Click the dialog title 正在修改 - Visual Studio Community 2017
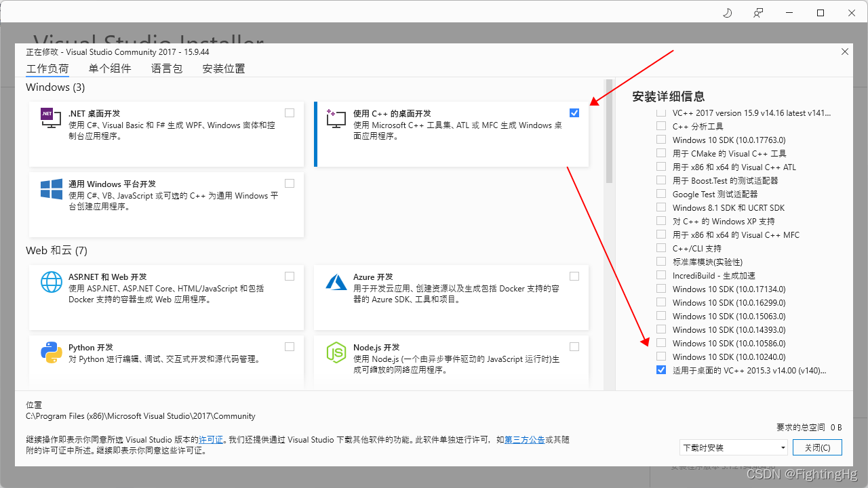The image size is (868, 488). coord(117,52)
